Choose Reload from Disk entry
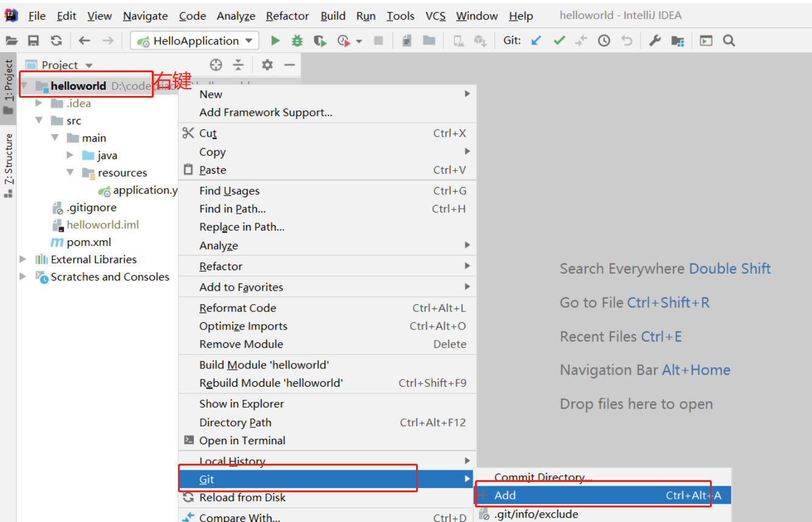The image size is (812, 522). [327, 498]
